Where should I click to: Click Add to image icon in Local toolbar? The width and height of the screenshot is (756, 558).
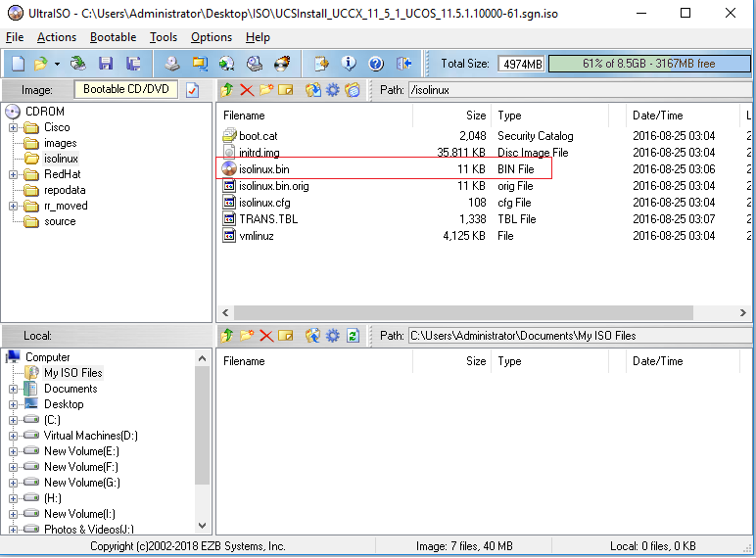[x=313, y=336]
